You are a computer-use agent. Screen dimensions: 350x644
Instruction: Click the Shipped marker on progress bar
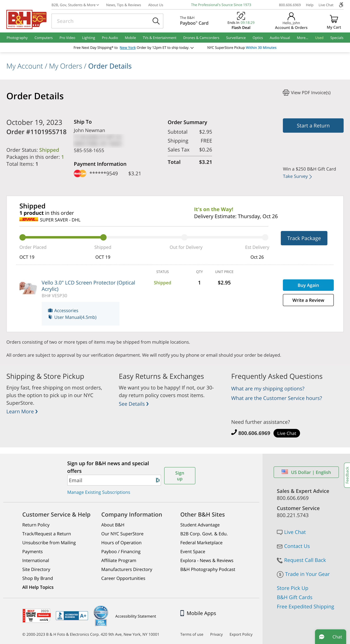104,237
